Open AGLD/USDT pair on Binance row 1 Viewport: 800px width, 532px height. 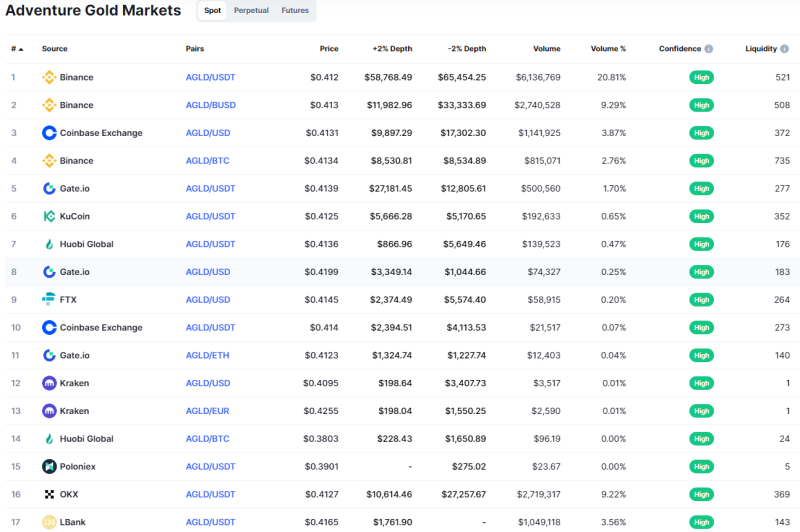[210, 77]
